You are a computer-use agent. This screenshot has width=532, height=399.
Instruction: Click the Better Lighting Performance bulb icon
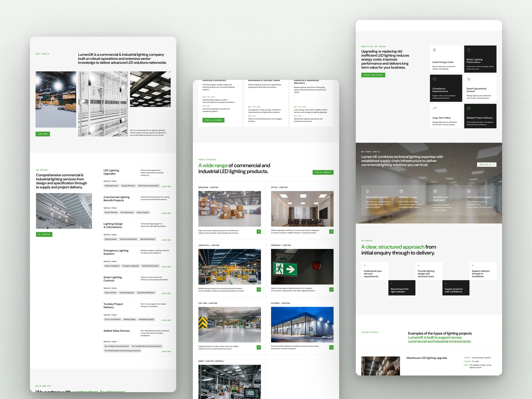coord(468,50)
